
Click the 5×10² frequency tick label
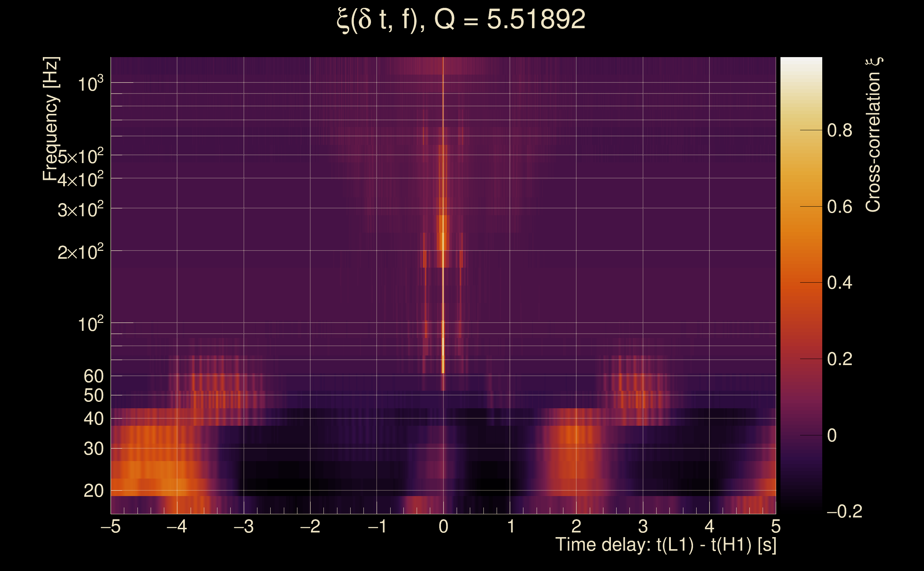pyautogui.click(x=80, y=156)
